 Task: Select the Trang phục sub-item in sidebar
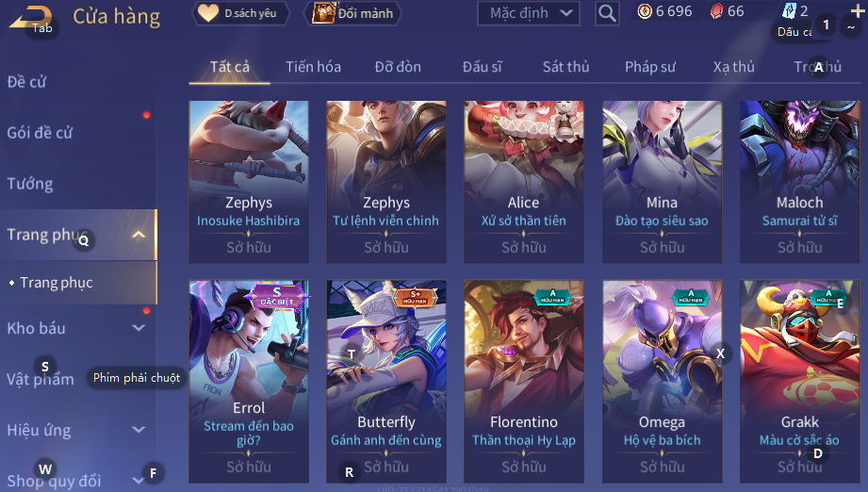pyautogui.click(x=57, y=283)
